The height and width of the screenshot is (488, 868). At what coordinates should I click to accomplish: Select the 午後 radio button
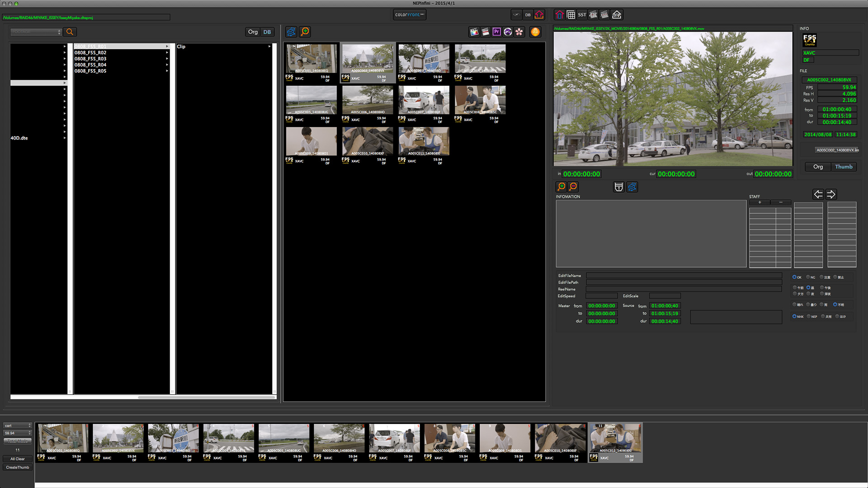pyautogui.click(x=822, y=287)
